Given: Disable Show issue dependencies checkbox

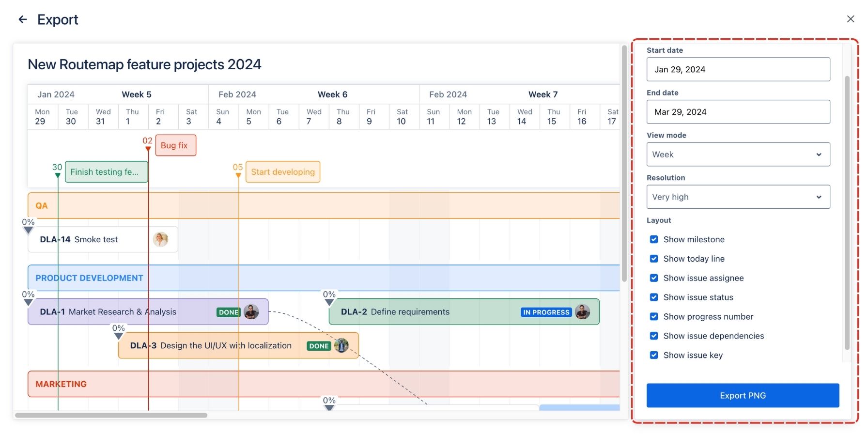Looking at the screenshot, I should pos(654,336).
